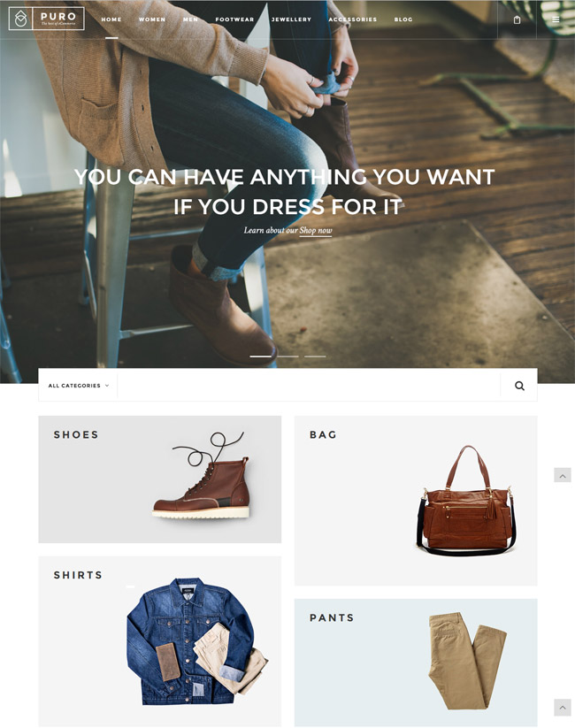Open the Footwear menu item
575x728 pixels.
pyautogui.click(x=234, y=19)
